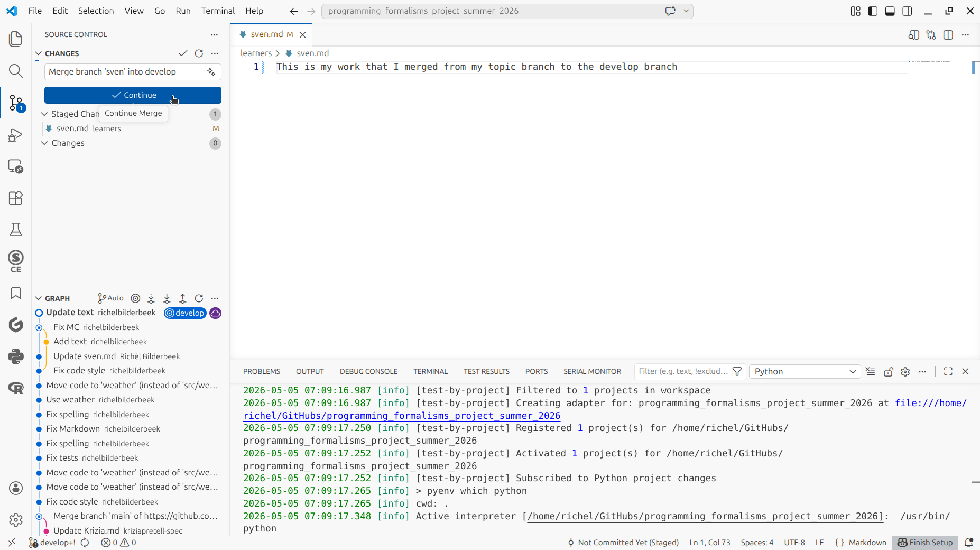The width and height of the screenshot is (980, 550).
Task: Open the chat dropdown arrow in title bar
Action: 686,11
